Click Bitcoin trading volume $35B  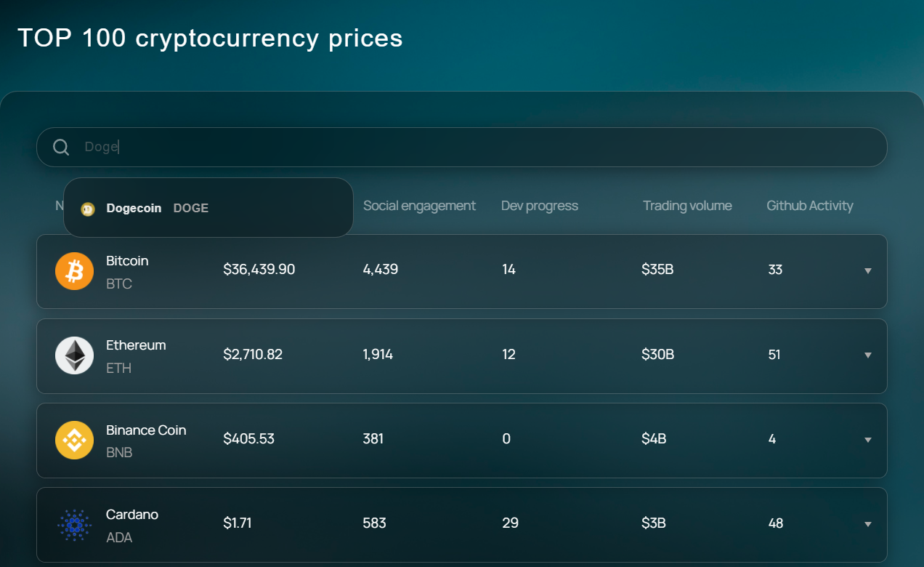point(658,270)
